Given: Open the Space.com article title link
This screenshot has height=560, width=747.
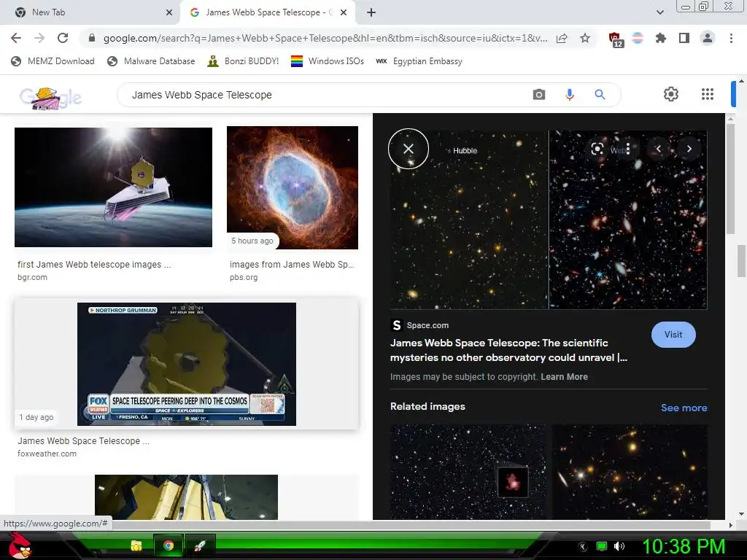Looking at the screenshot, I should point(508,350).
